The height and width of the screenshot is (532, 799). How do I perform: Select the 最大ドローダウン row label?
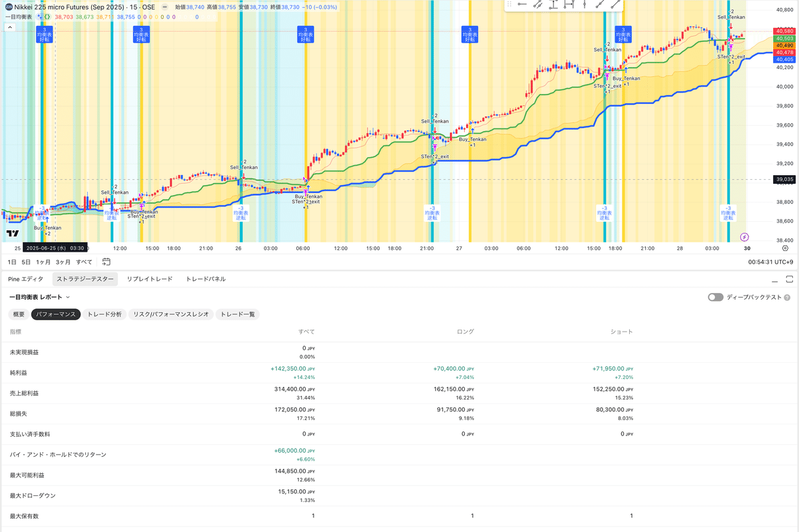[32, 496]
